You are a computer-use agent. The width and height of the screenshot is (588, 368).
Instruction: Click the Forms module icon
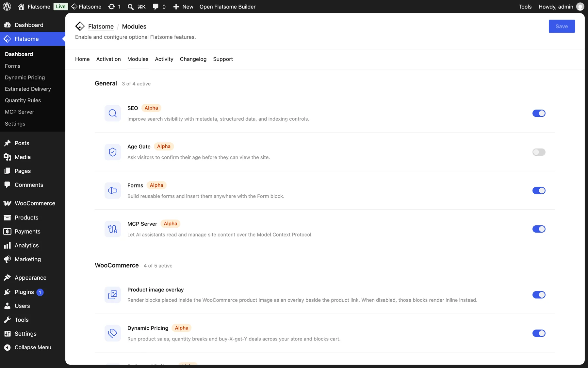[x=113, y=190]
